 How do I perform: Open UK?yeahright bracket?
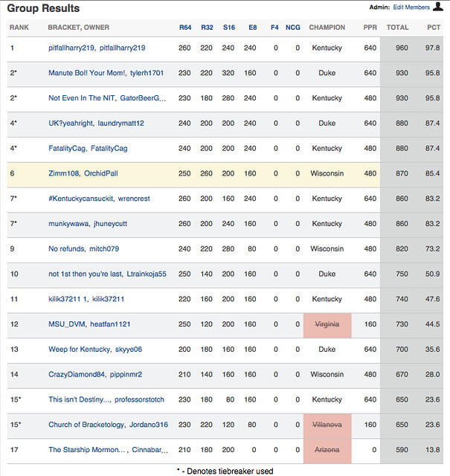71,123
